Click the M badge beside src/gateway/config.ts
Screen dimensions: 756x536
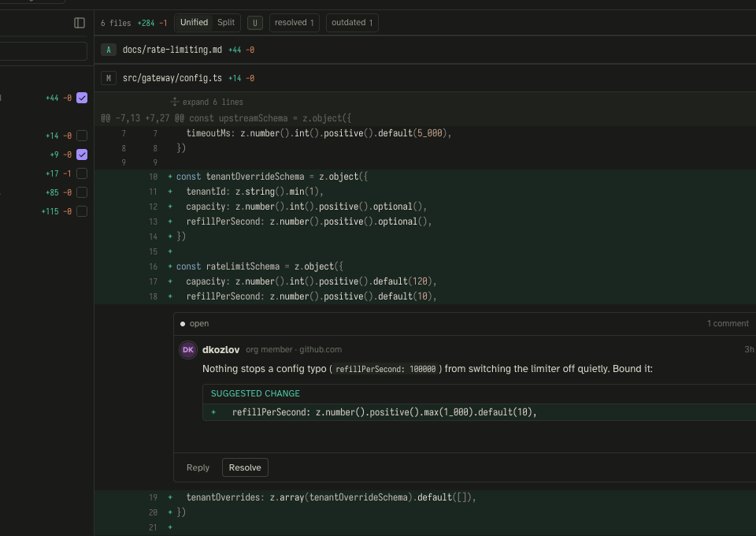tap(109, 78)
